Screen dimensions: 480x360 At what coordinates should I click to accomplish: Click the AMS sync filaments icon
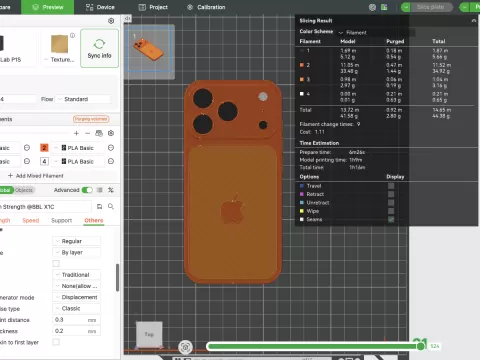pos(99,133)
